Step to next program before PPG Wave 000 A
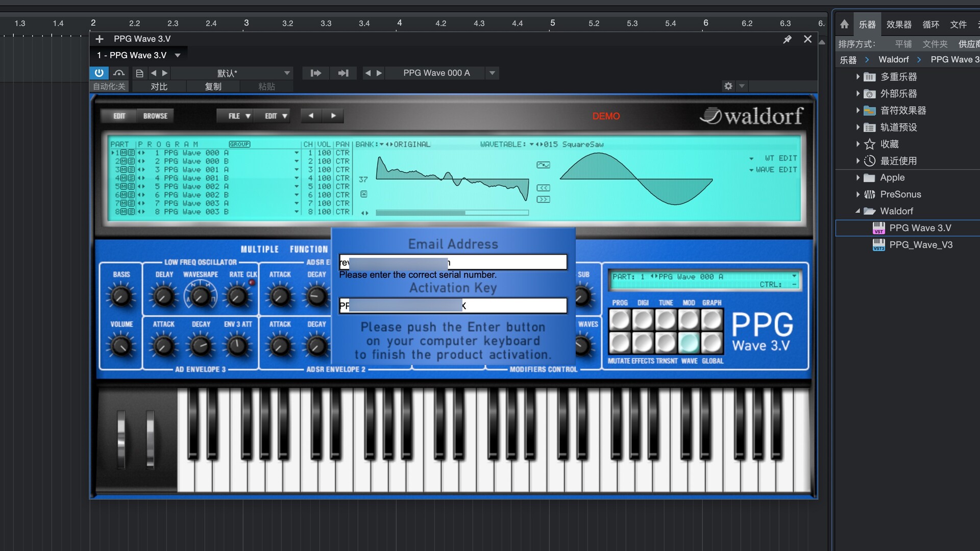 tap(379, 73)
